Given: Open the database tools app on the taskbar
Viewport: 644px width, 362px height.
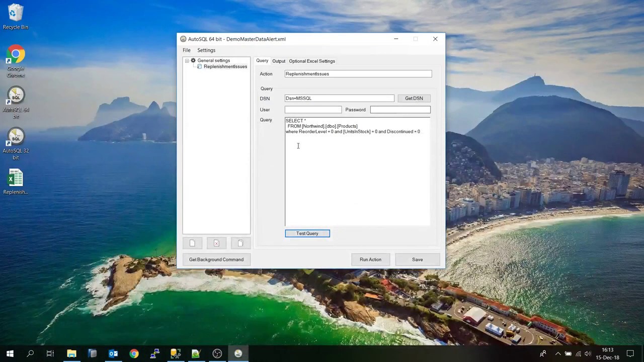Looking at the screenshot, I should coord(176,353).
